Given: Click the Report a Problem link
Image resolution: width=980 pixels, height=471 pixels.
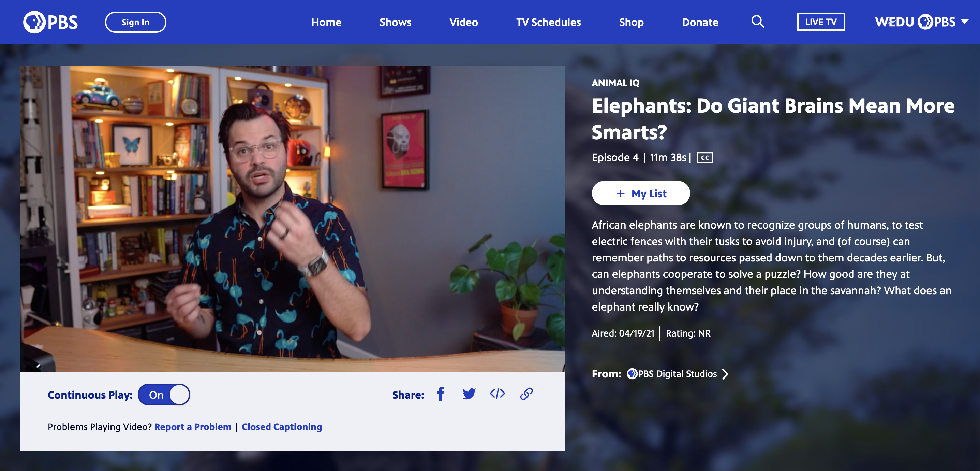Looking at the screenshot, I should click(x=193, y=427).
